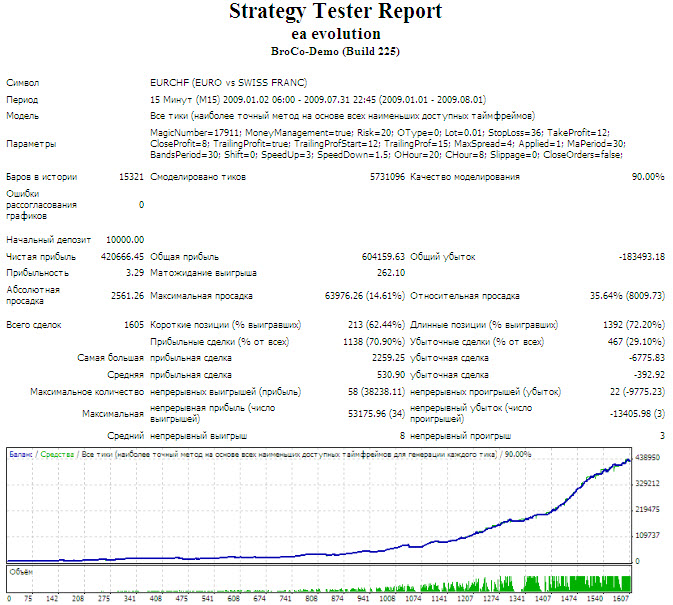Screen dimensions: 673x605
Task: Select the model description 'Все тики (наиболее точный метод…)'
Action: point(343,116)
